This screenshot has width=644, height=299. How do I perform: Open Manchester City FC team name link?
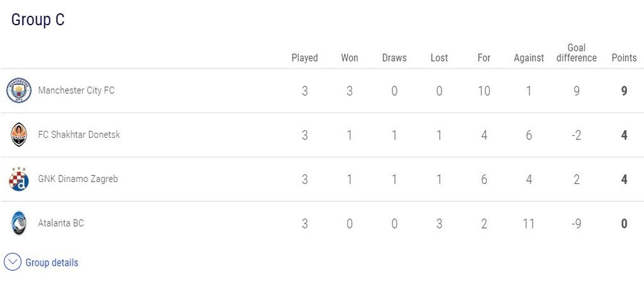pos(76,91)
